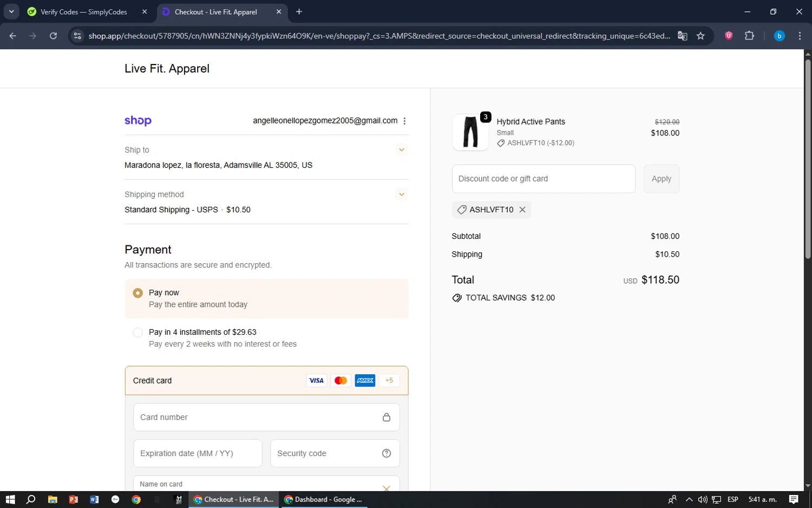Screen dimensions: 812x508
Task: Open the volume control in system tray
Action: (703, 499)
